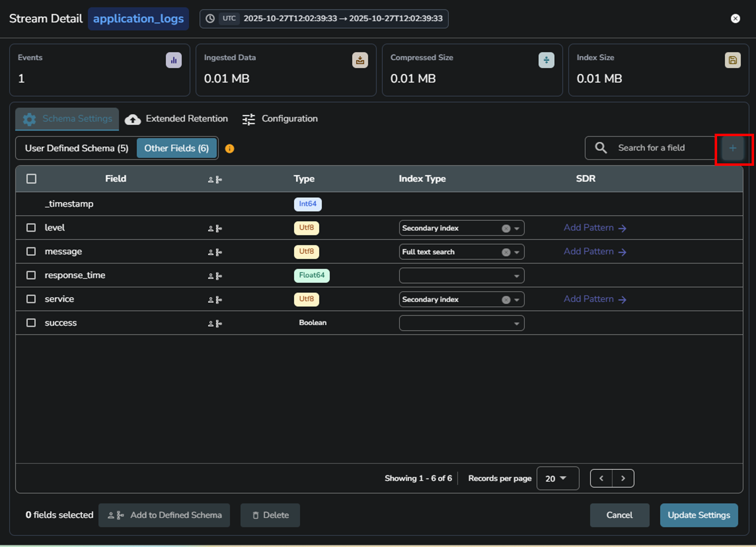Click the Ingested Data download icon
The width and height of the screenshot is (756, 547).
[360, 60]
